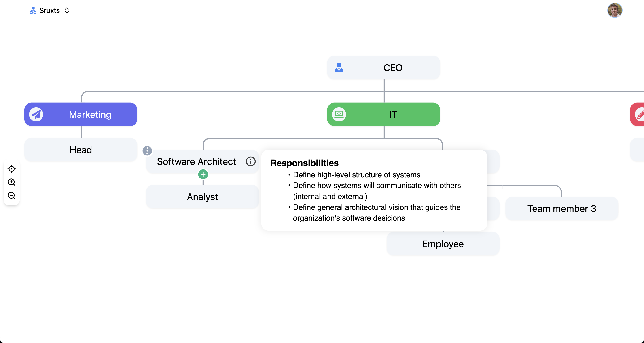The image size is (644, 343).
Task: Zoom in with the magnifier plus icon
Action: coord(11,182)
